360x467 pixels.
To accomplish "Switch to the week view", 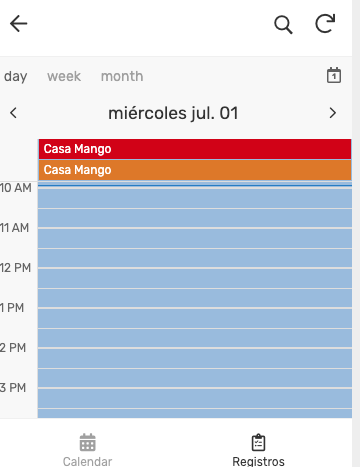I will [x=64, y=76].
